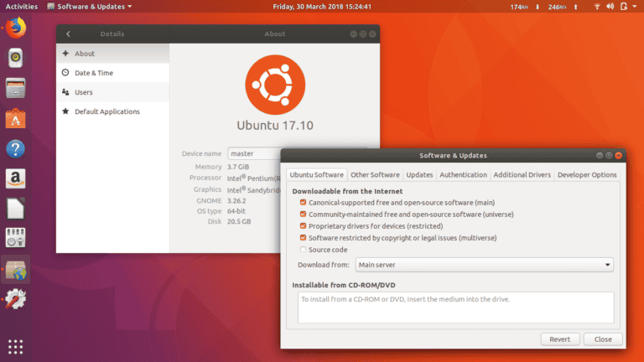Image resolution: width=644 pixels, height=362 pixels.
Task: Show Applications grid at dock bottom
Action: [16, 347]
